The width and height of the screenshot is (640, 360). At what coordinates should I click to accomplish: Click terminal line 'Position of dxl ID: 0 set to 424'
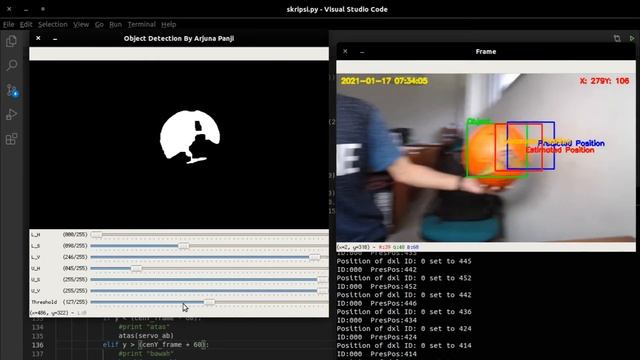404,329
